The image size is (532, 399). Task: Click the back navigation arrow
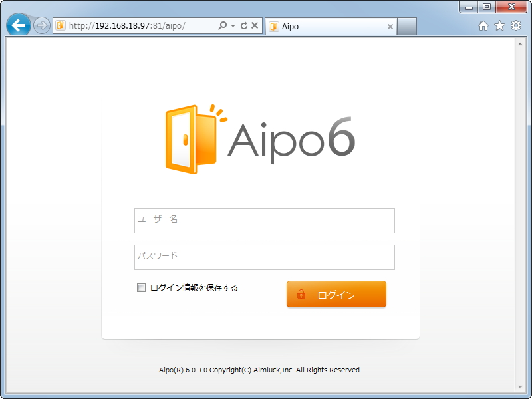coord(18,25)
